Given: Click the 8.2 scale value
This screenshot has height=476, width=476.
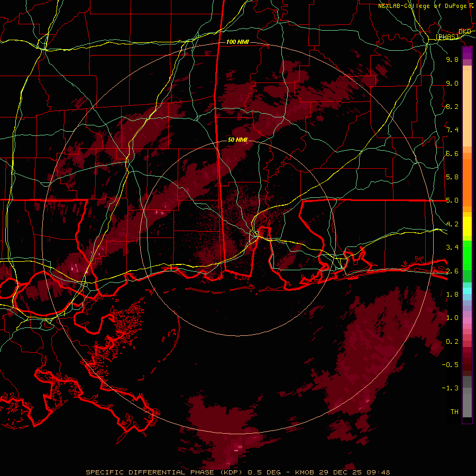Looking at the screenshot, I should coord(452,106).
